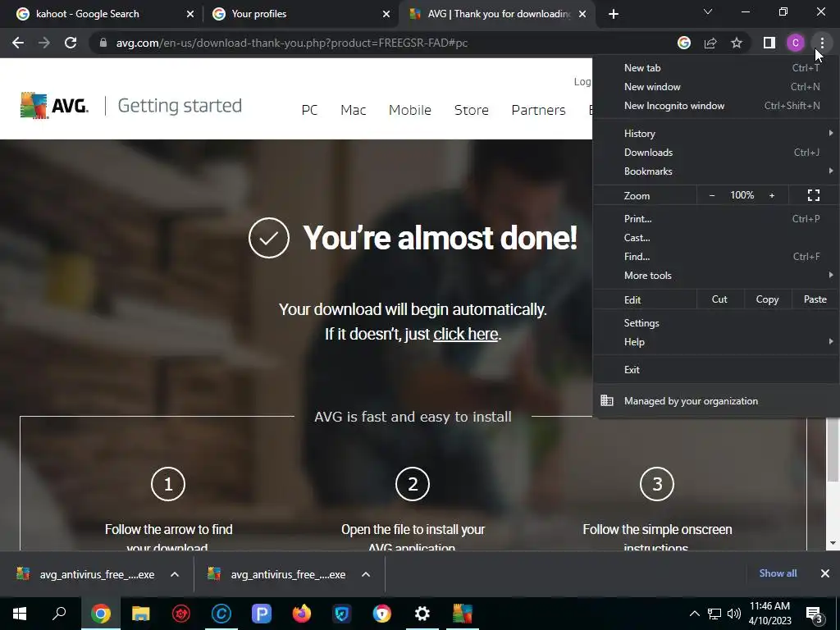Image resolution: width=840 pixels, height=630 pixels.
Task: Open volume control in system tray
Action: click(x=734, y=614)
